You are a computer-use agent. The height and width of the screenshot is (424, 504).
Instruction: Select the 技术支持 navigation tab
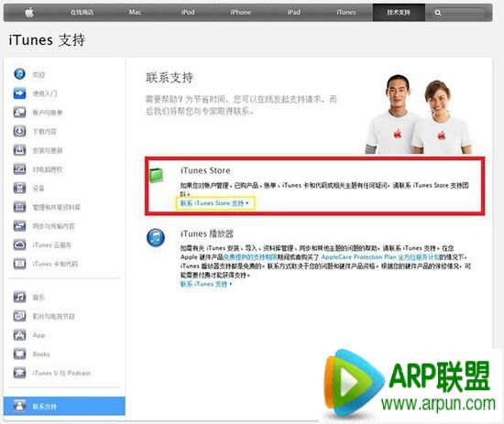click(x=399, y=12)
